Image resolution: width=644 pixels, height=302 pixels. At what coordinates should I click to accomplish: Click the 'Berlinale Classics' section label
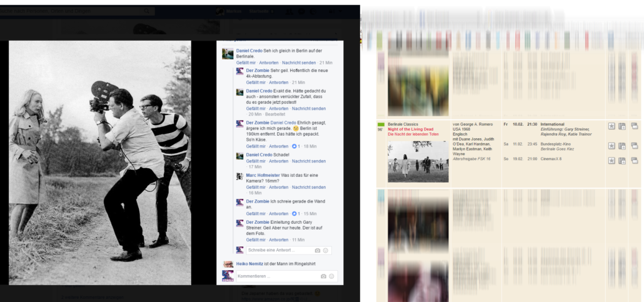click(403, 124)
